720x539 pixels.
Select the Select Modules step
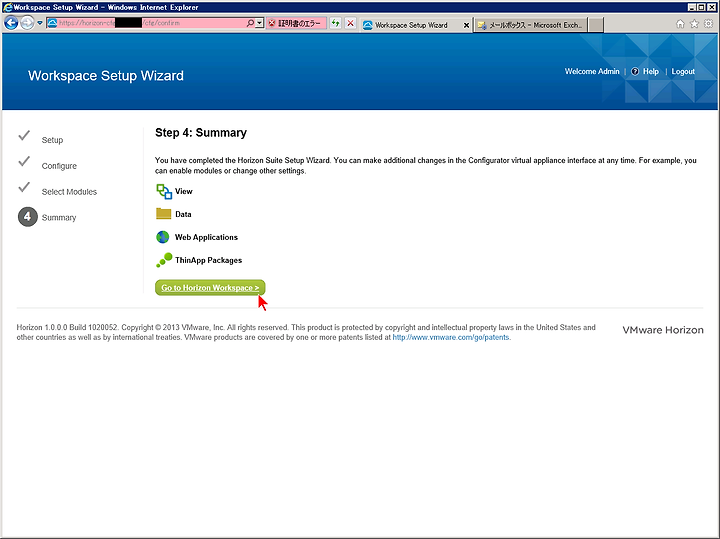pyautogui.click(x=69, y=191)
